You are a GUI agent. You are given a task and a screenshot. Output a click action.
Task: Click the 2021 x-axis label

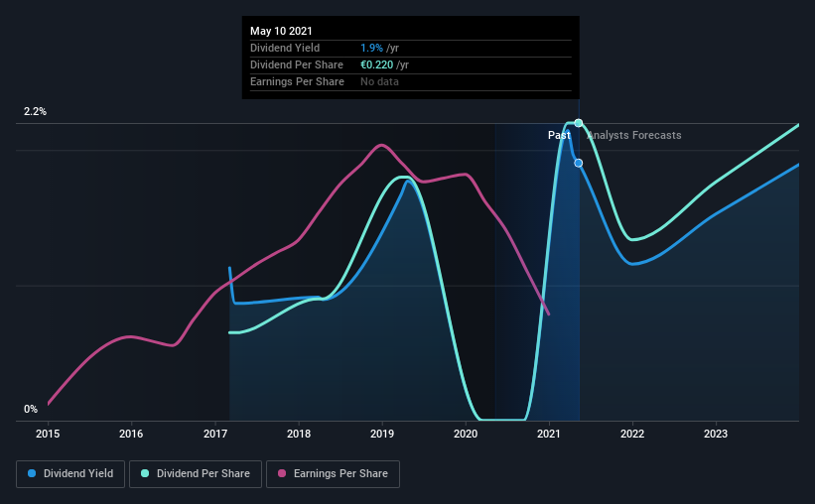549,434
